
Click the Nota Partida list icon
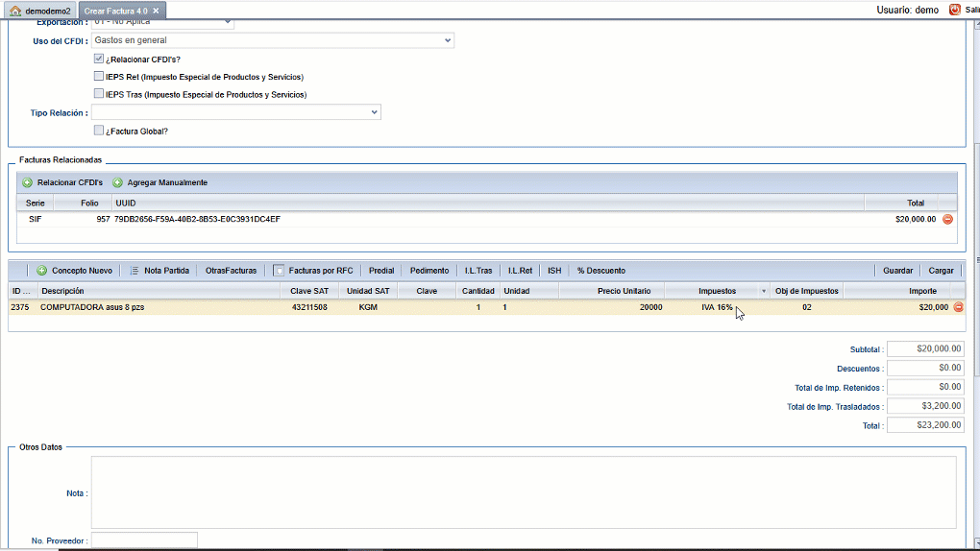point(135,271)
